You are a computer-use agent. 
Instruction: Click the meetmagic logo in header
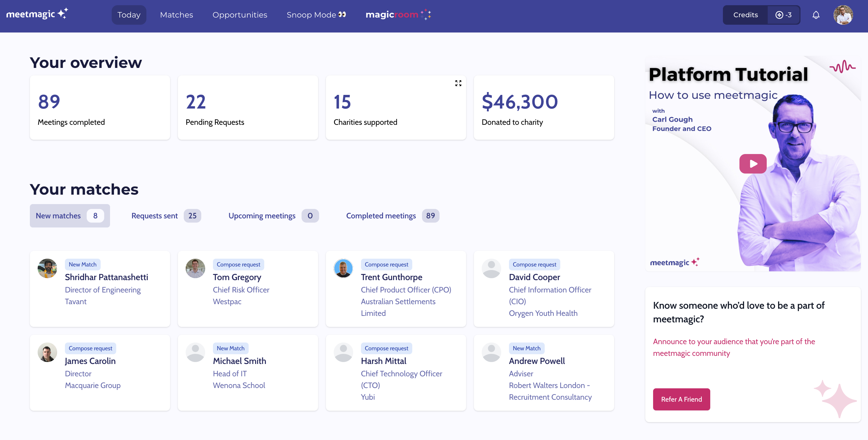point(37,14)
